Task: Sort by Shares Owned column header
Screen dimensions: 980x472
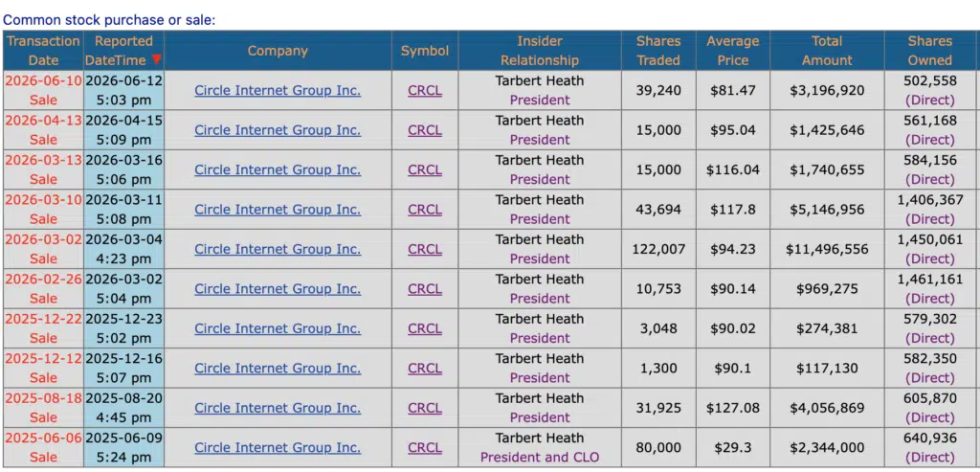Action: 930,51
